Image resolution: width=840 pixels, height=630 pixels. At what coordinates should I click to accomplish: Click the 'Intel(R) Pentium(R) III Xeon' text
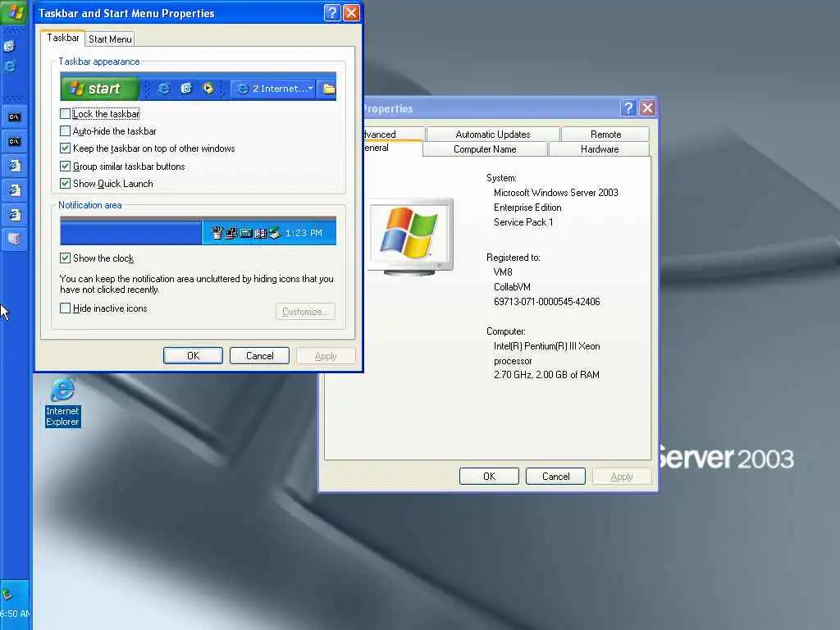[x=546, y=346]
